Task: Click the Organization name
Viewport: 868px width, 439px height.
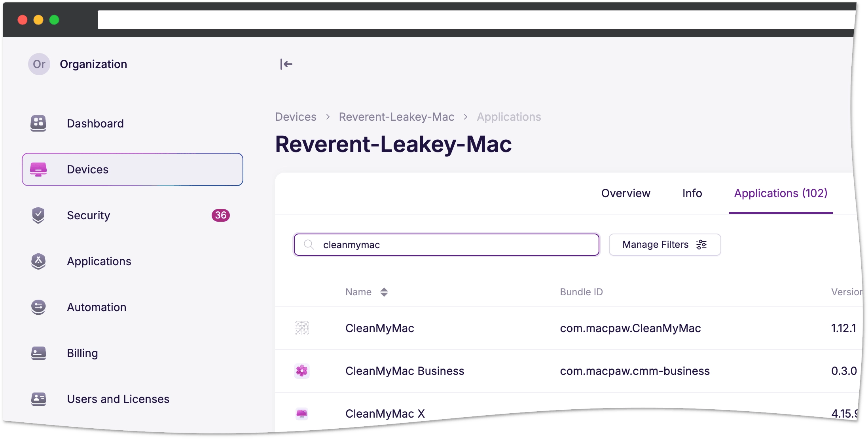Action: coord(93,64)
